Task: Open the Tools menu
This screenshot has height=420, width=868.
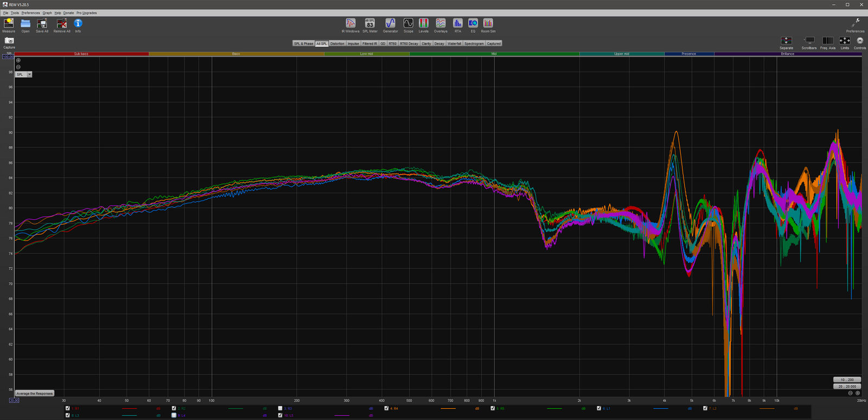Action: pos(15,13)
